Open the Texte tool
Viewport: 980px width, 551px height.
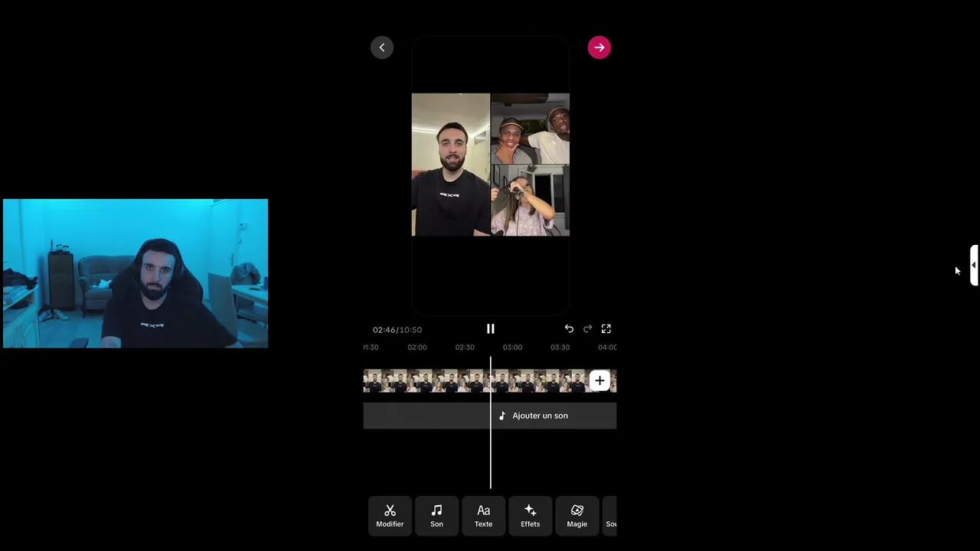tap(483, 516)
